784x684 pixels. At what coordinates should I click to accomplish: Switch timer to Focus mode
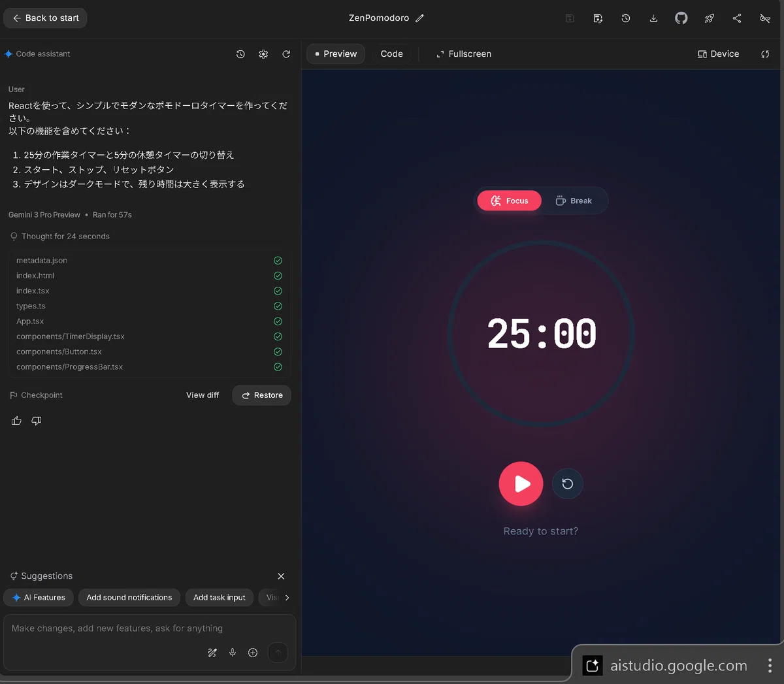510,201
